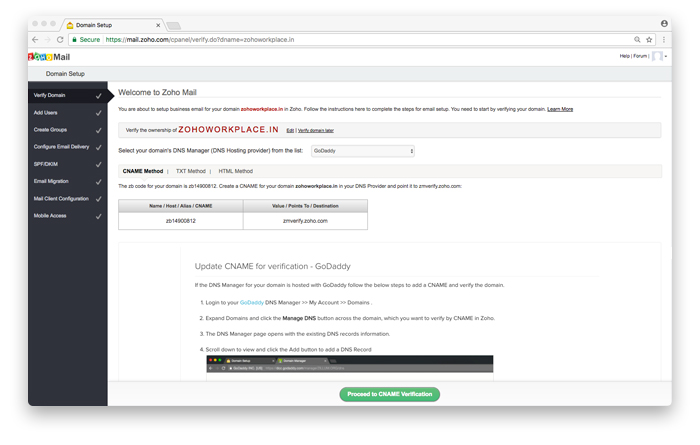Click the zmverify.zoho.com destination cell
The image size is (700, 445).
[305, 221]
